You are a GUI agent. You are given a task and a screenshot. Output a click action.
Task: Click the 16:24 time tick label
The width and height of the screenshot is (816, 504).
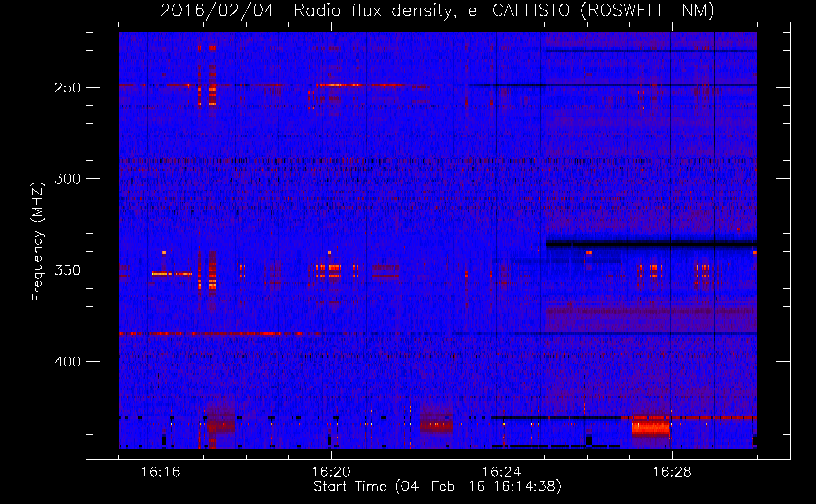click(x=502, y=472)
